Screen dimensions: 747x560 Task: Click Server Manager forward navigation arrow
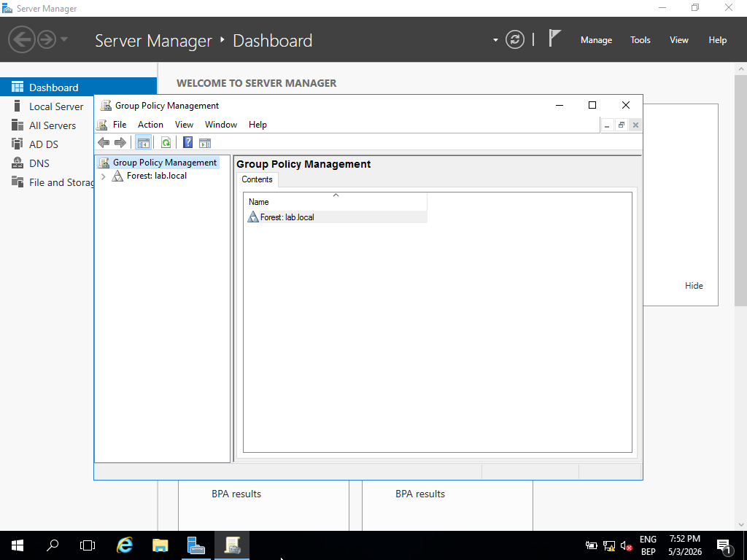point(47,39)
